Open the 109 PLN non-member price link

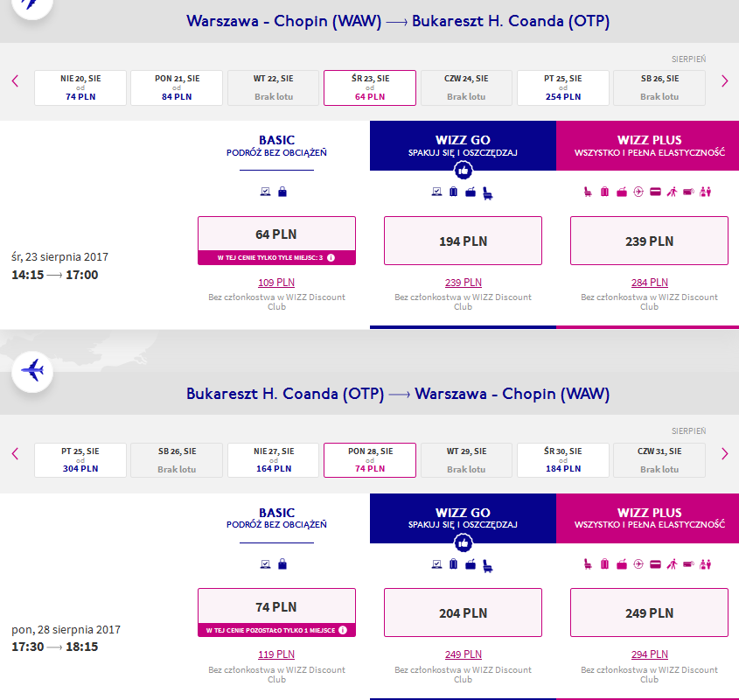276,282
